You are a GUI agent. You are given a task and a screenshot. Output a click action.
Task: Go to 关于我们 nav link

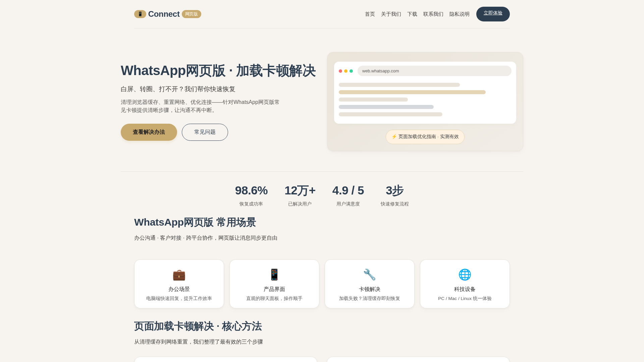point(391,14)
